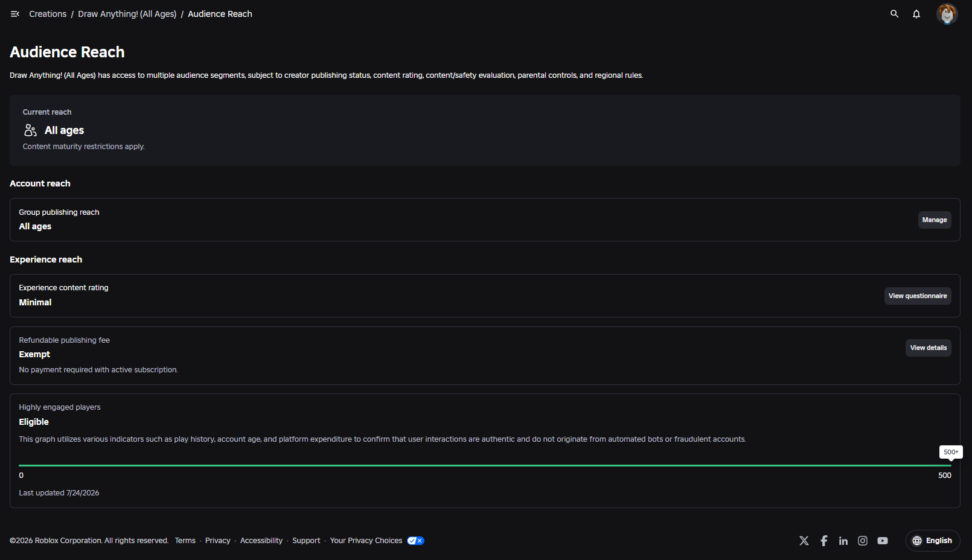Open Your Privacy Choices link

366,541
